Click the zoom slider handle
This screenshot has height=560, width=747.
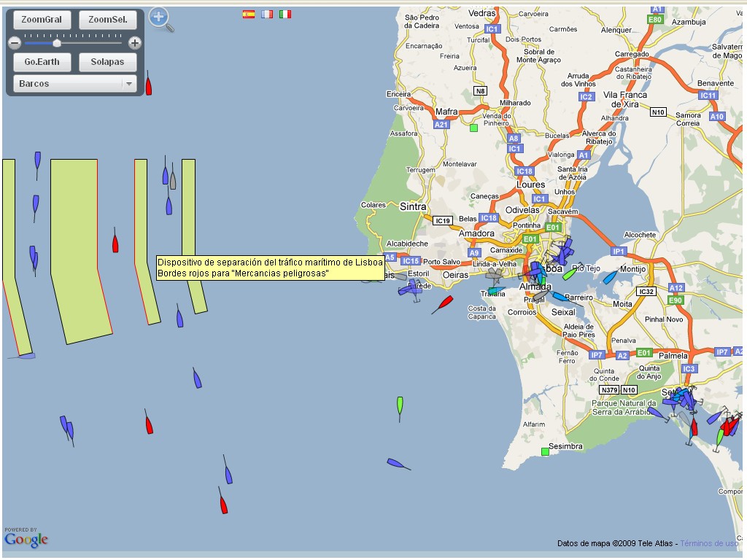57,43
